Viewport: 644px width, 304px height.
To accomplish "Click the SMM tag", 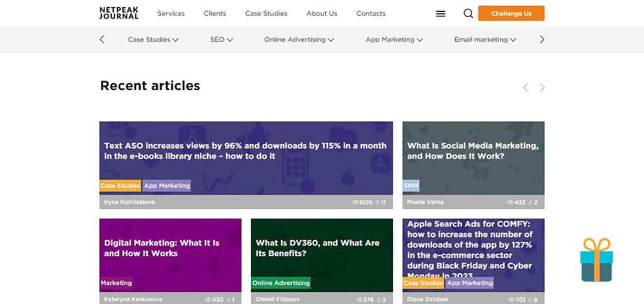I will [411, 186].
